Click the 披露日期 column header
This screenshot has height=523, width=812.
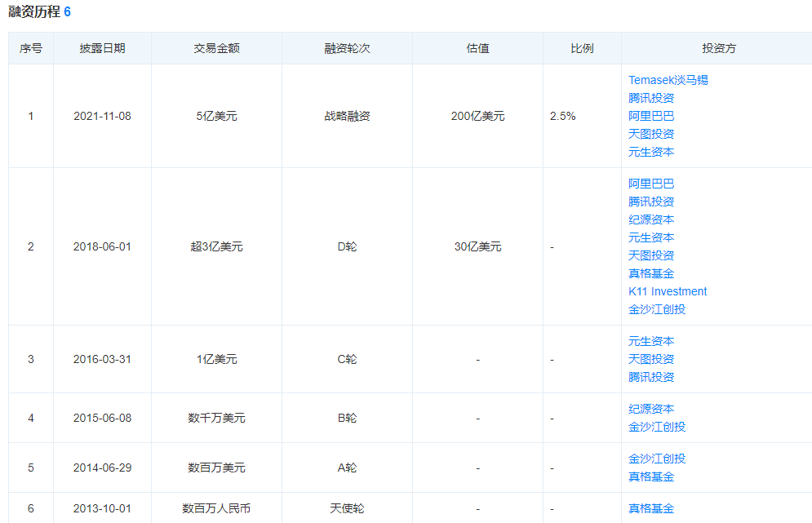pos(102,48)
